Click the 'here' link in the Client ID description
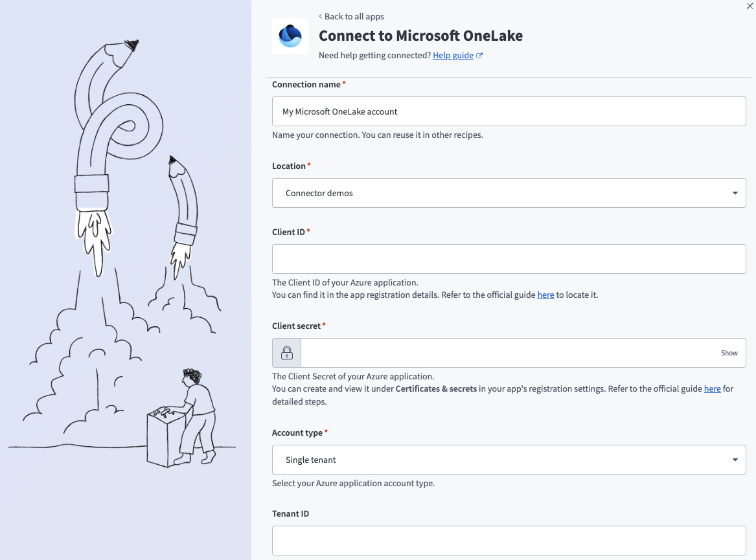 tap(545, 295)
